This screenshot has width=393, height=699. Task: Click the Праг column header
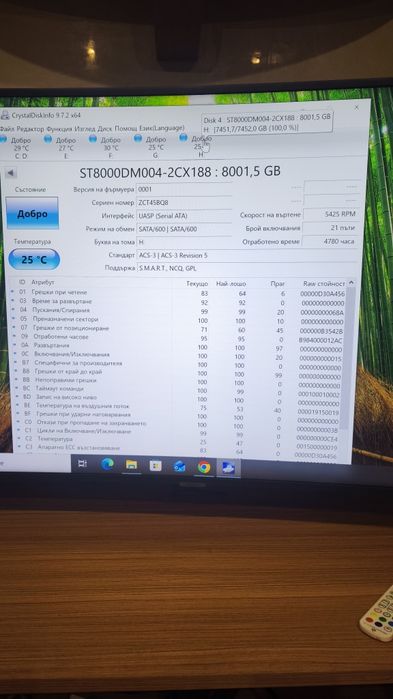click(278, 284)
